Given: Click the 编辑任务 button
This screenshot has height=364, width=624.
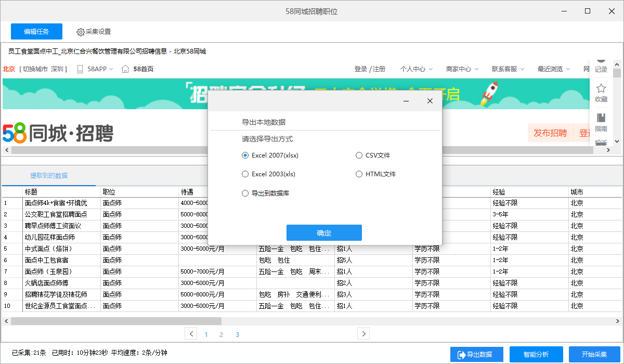Looking at the screenshot, I should point(36,31).
